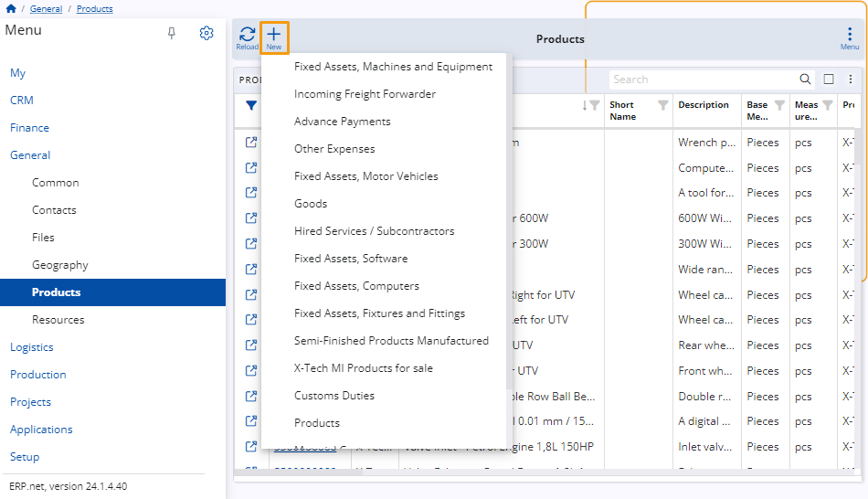Expand Setup section

pos(25,457)
